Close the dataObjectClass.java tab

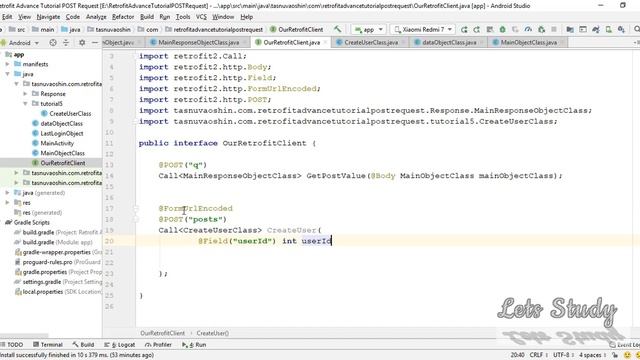(482, 42)
